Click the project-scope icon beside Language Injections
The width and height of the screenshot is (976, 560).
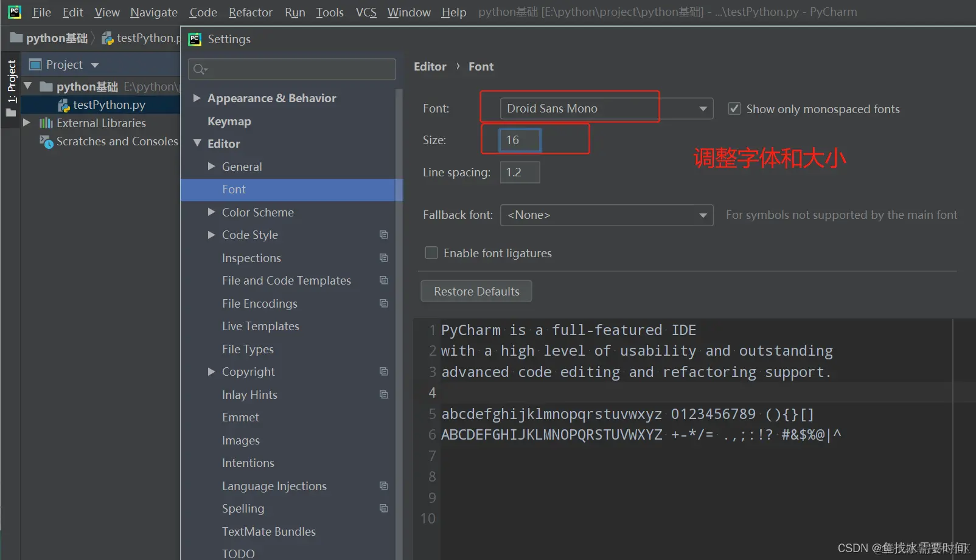[x=383, y=486]
